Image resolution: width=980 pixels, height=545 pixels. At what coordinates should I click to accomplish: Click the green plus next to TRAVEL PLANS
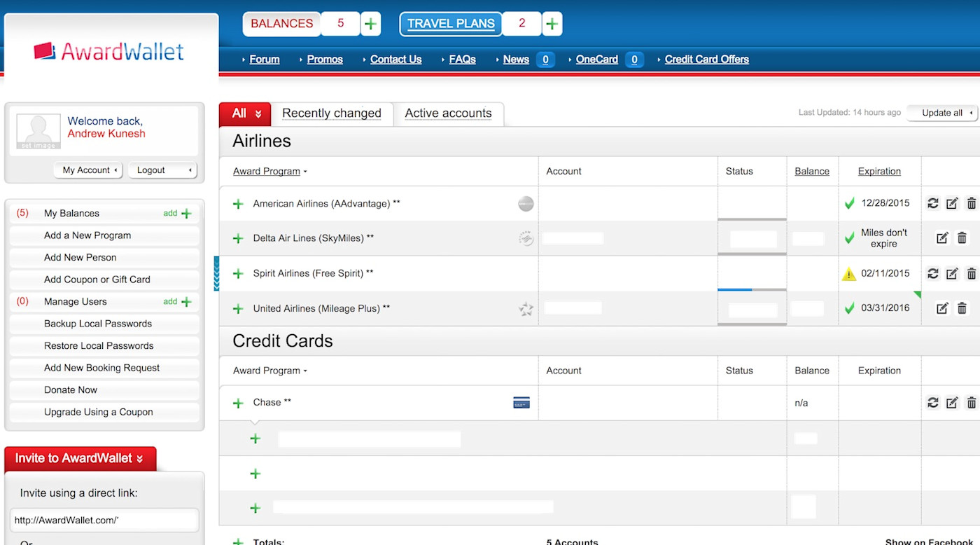(552, 24)
